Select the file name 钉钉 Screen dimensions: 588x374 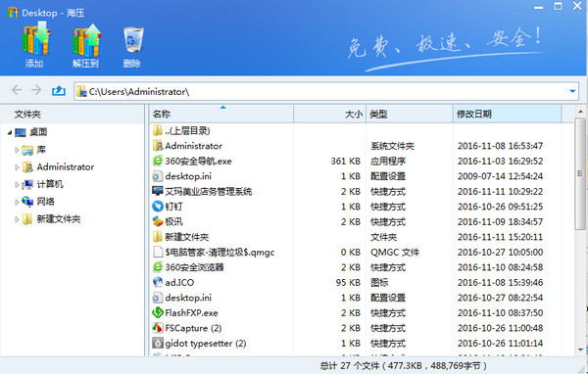click(x=173, y=207)
